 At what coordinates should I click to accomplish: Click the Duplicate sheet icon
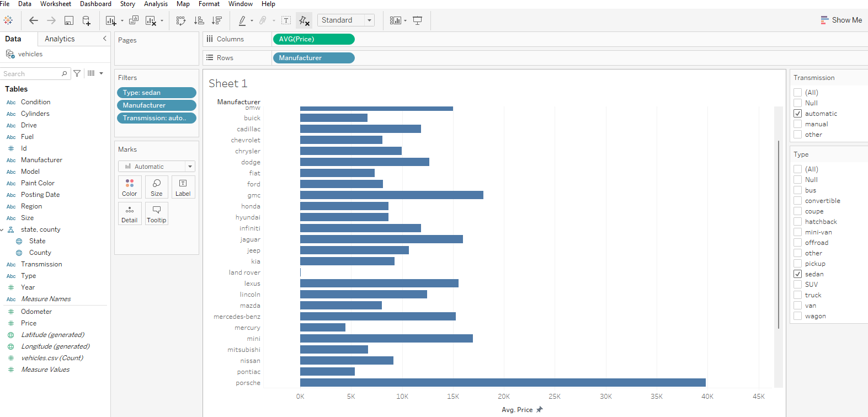tap(134, 20)
